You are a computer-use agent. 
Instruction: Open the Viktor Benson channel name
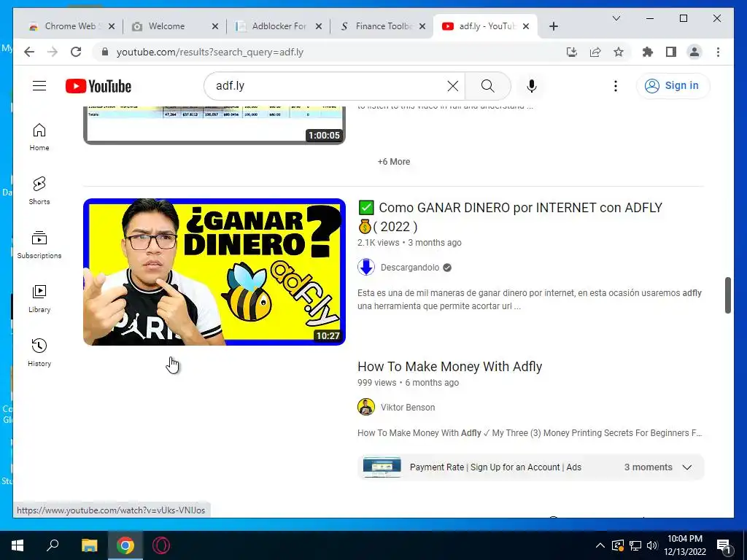407,407
